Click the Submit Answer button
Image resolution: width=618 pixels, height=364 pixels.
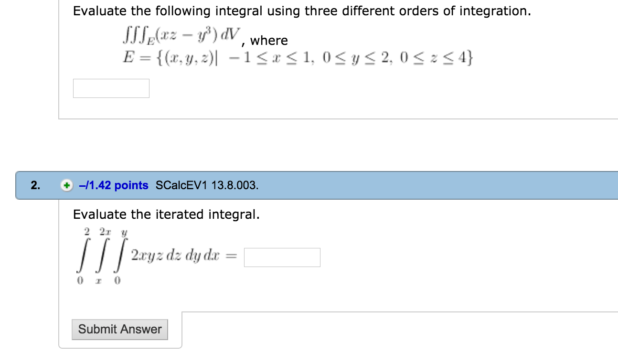(x=119, y=329)
